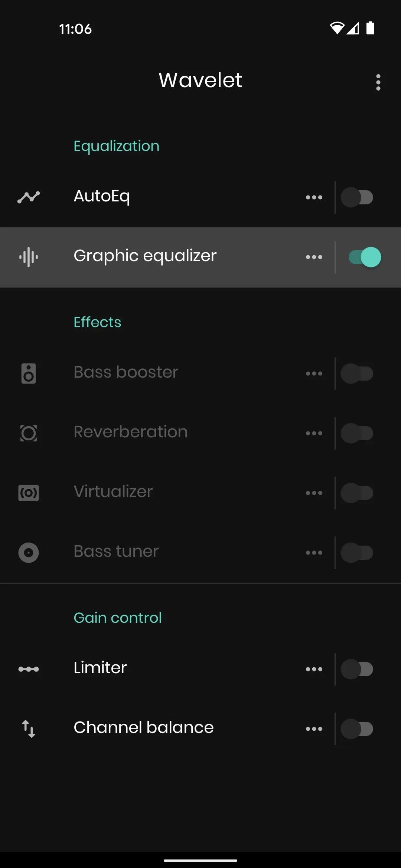Expand AutoEq options via three dots
This screenshot has width=401, height=868.
pos(314,197)
